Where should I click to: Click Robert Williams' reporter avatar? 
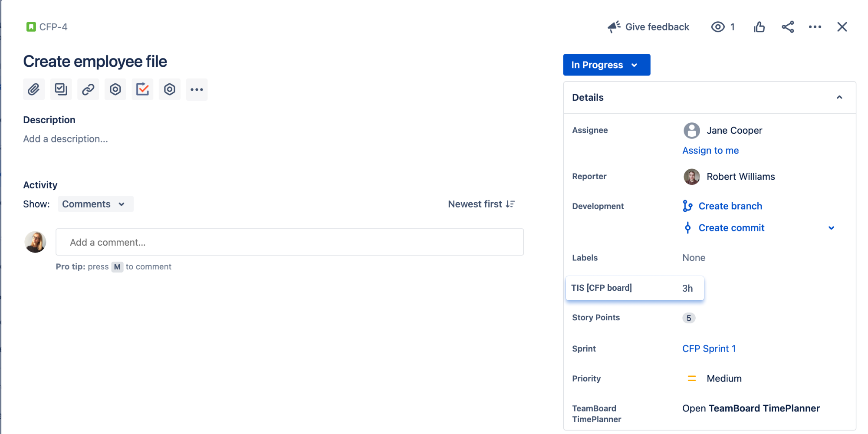click(x=691, y=177)
